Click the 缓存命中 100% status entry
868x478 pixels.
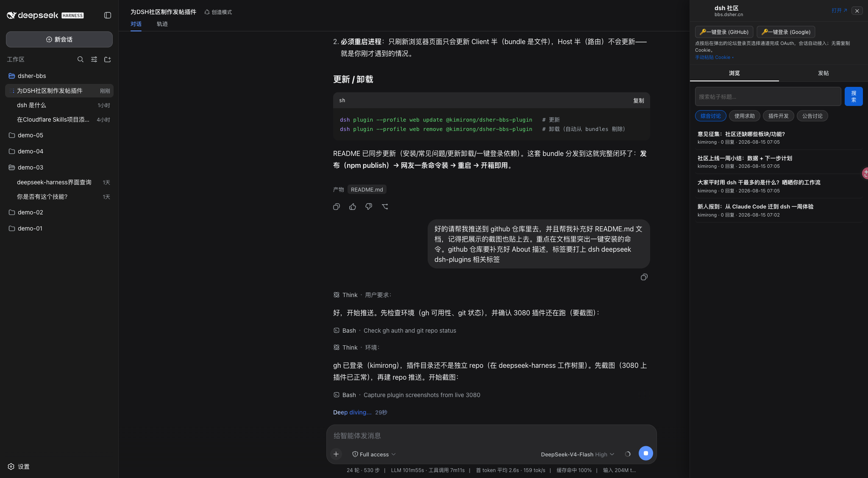pyautogui.click(x=574, y=470)
